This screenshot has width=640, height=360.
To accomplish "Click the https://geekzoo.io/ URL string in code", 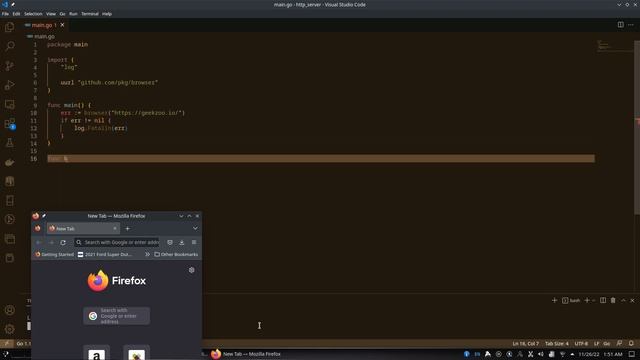I will coord(148,113).
